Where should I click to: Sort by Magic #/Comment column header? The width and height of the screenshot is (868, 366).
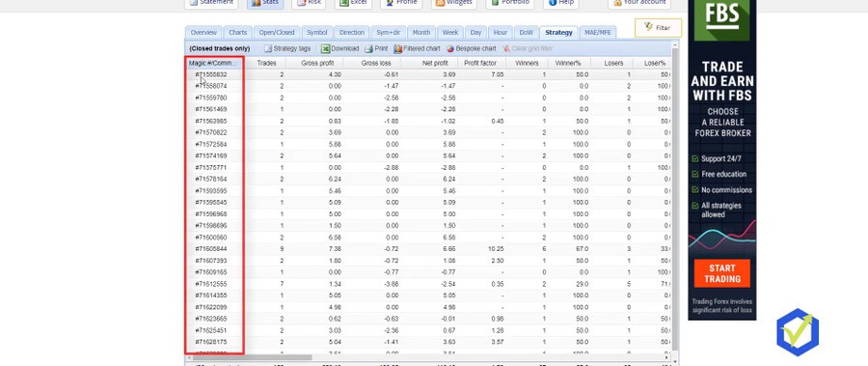[x=213, y=63]
